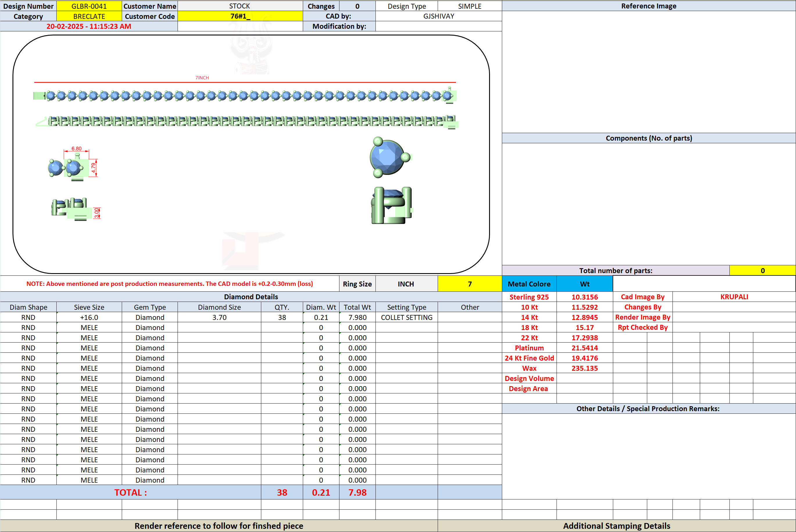Viewport: 796px width, 532px height.
Task: Select the design number GLBR-0041 cell
Action: tap(89, 6)
